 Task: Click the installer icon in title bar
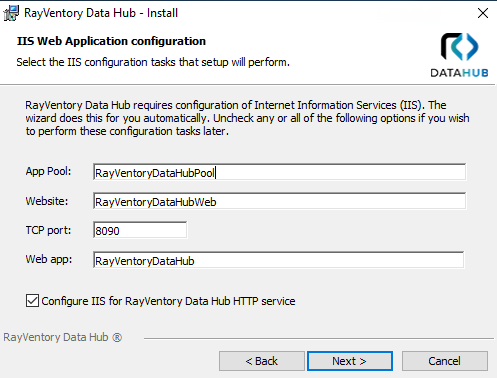click(11, 13)
